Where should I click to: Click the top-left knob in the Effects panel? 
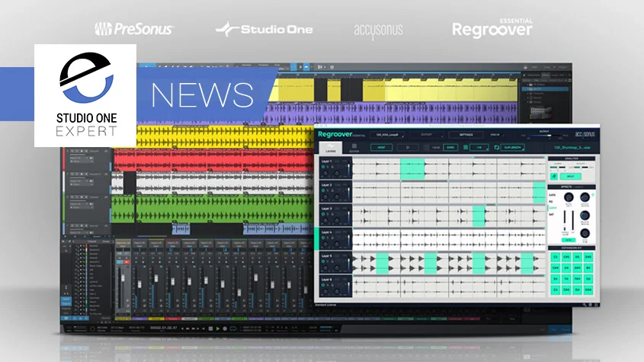569,197
